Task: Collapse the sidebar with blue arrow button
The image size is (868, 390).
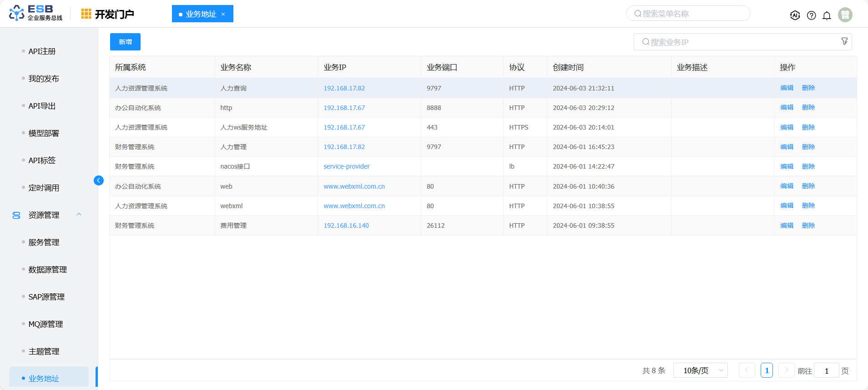Action: click(98, 180)
